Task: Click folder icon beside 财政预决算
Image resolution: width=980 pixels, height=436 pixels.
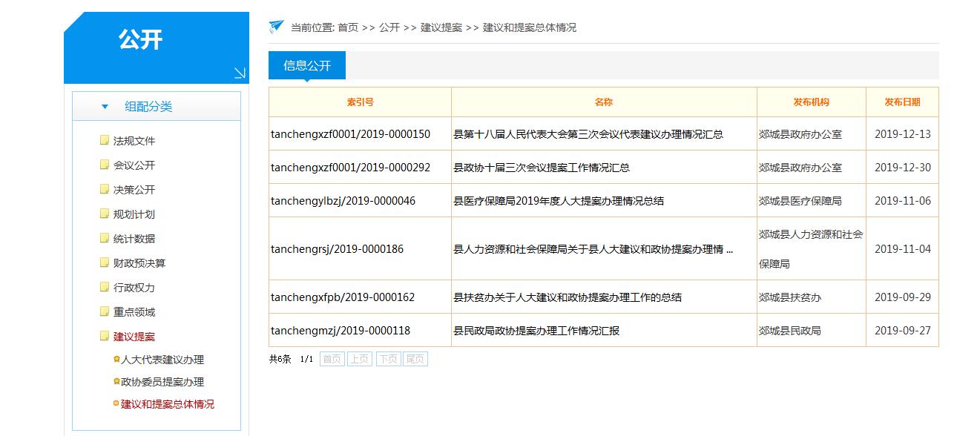Action: click(x=105, y=263)
